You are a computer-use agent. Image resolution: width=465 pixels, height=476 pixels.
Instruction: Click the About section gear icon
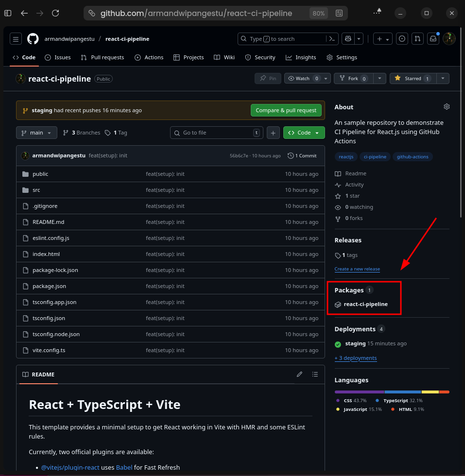click(x=447, y=107)
